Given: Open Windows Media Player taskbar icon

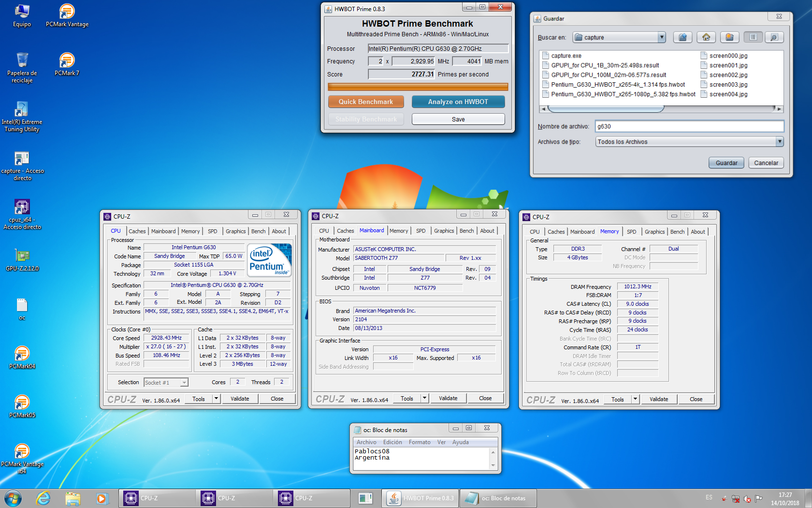Looking at the screenshot, I should 102,498.
